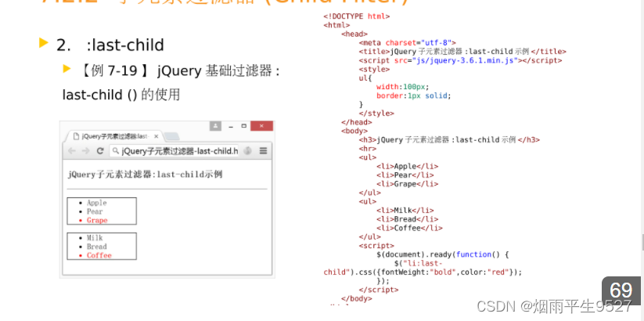Click the text 'last-child () 的使用'

(121, 95)
